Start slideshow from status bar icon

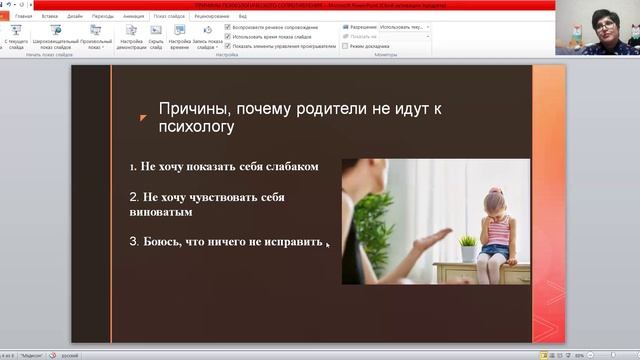[568, 356]
